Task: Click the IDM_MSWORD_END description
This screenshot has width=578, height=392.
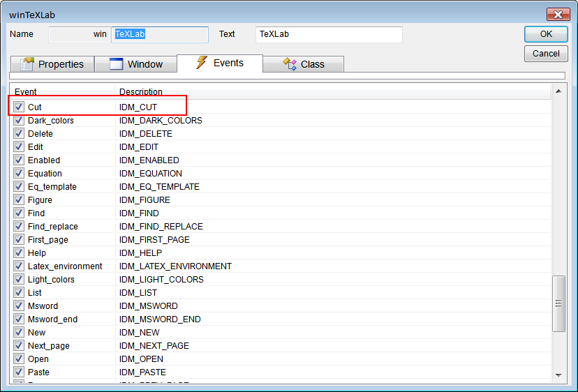Action: click(x=160, y=319)
